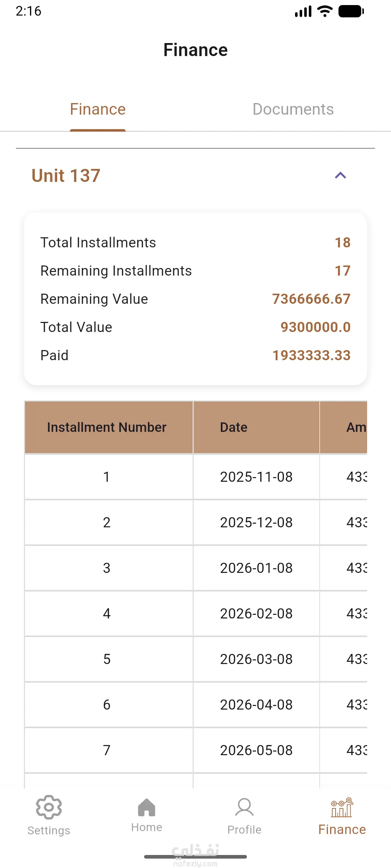This screenshot has width=391, height=868.
Task: Tap the Finance chart icon in bottom bar
Action: [x=342, y=807]
